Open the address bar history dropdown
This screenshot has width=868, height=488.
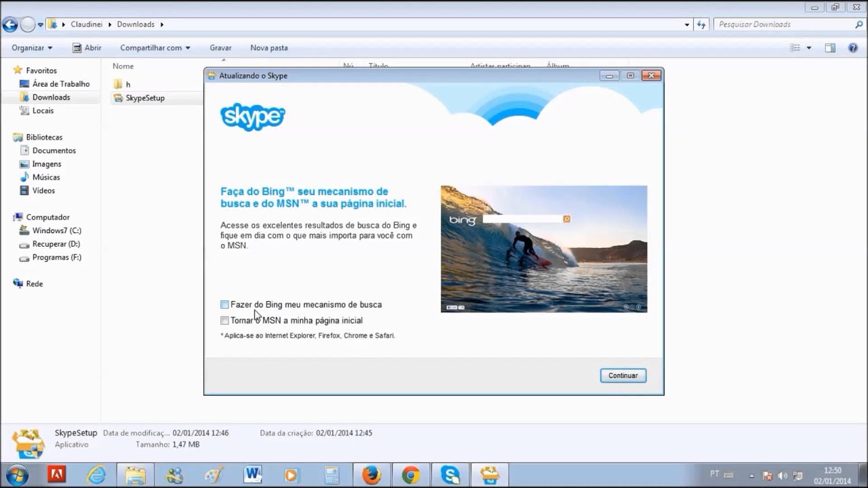687,24
